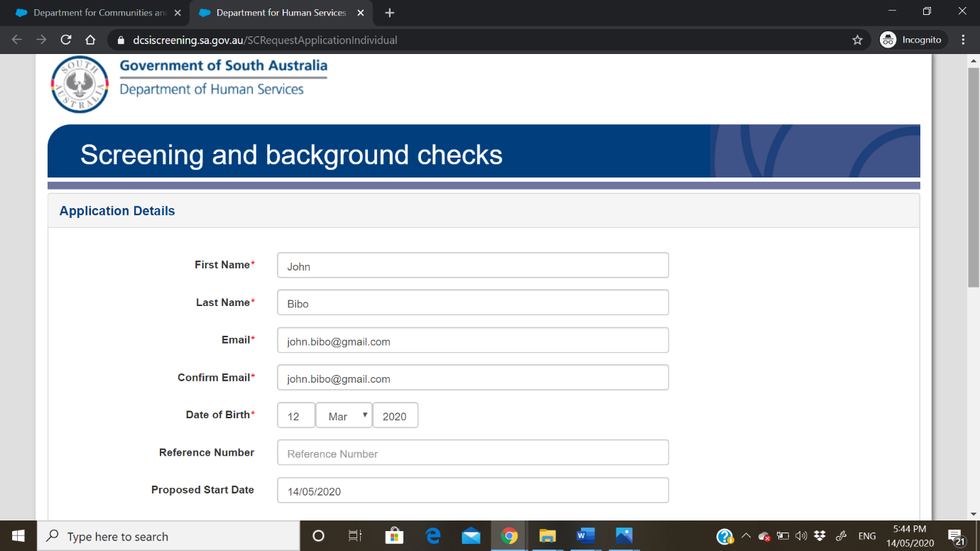This screenshot has width=980, height=551.
Task: Click the Date of Birth label
Action: [x=220, y=415]
